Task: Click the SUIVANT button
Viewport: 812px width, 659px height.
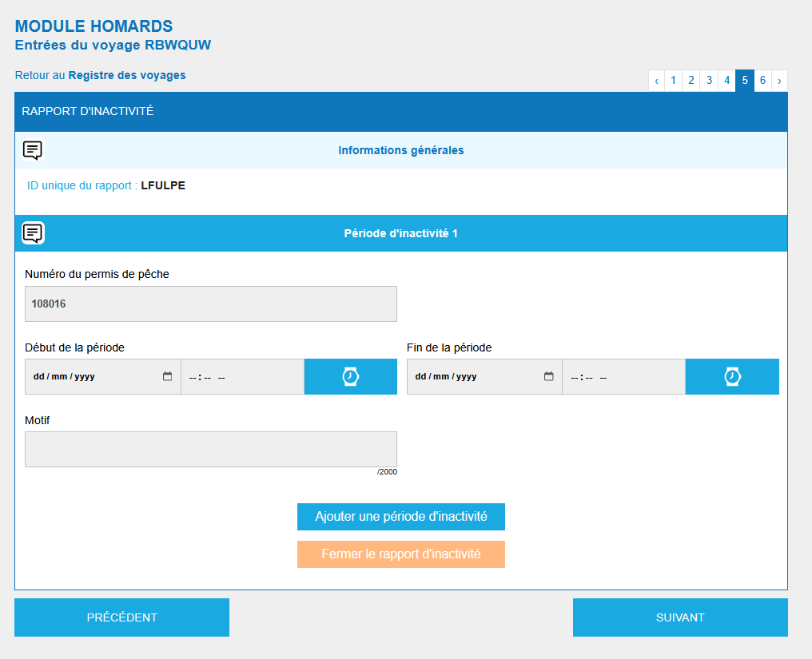Action: pyautogui.click(x=680, y=617)
